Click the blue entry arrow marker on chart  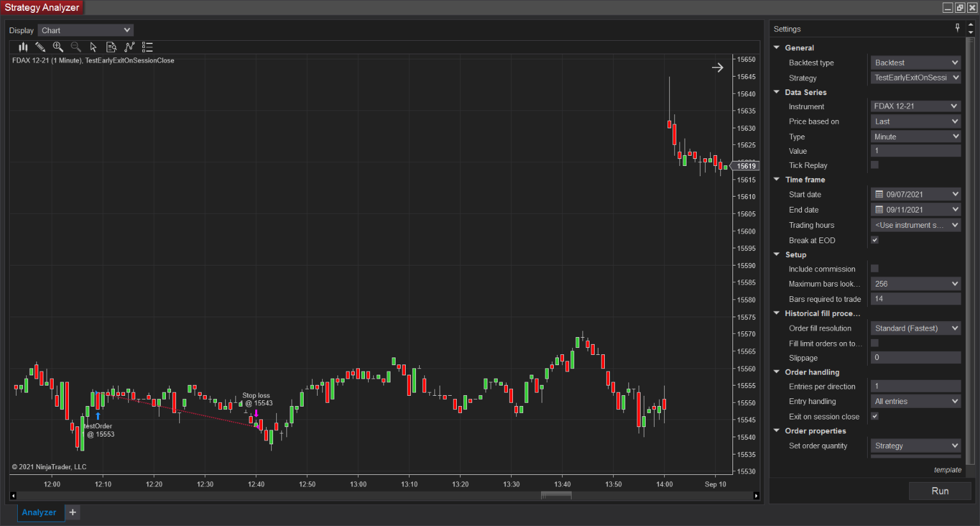click(x=98, y=416)
